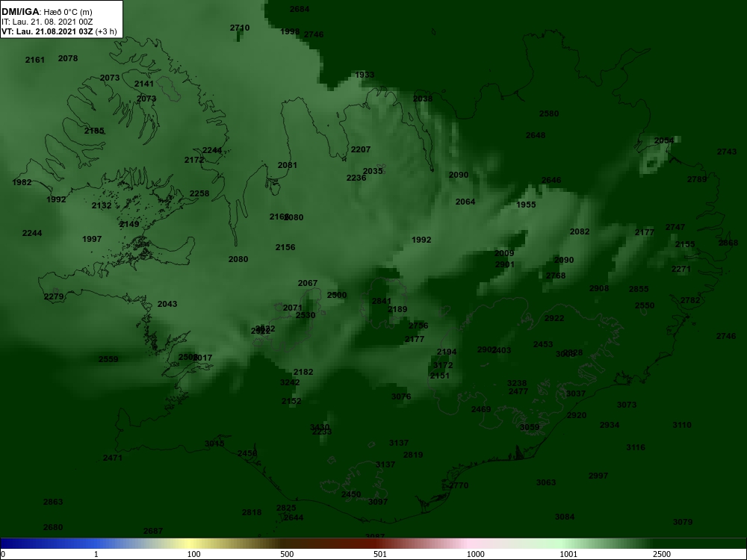Select the map value 2156
The width and height of the screenshot is (747, 560).
pos(285,247)
